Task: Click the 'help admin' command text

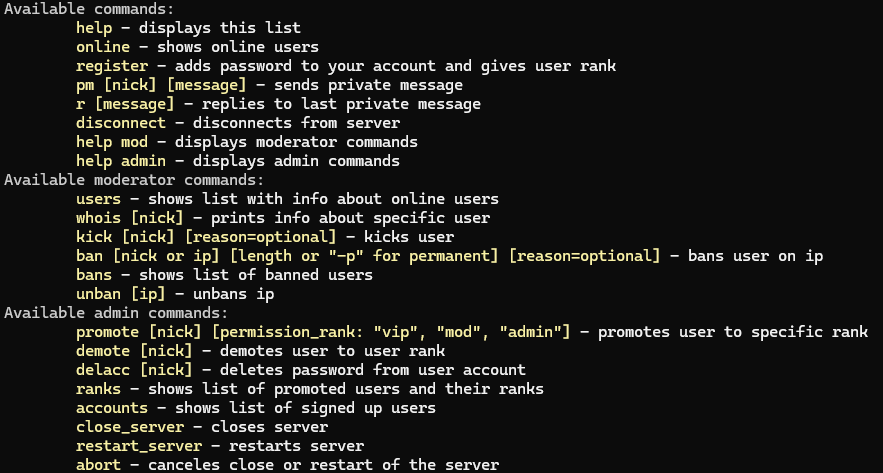Action: 121,161
